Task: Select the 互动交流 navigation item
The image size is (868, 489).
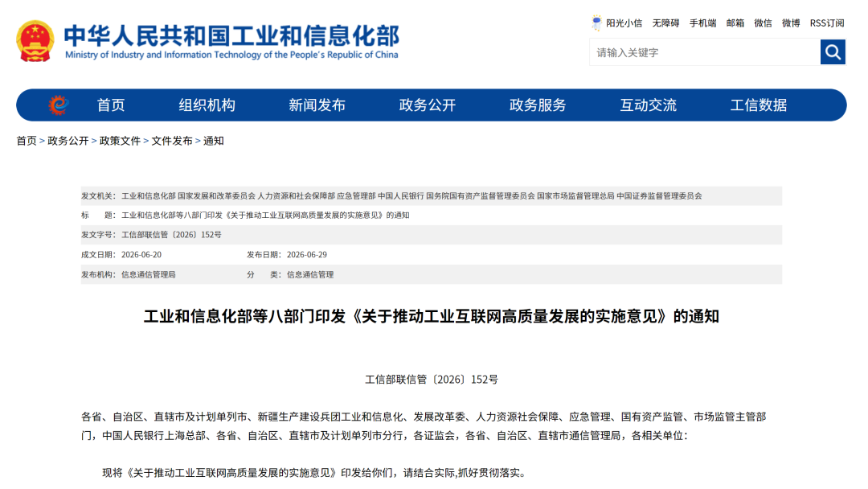Action: click(x=649, y=105)
